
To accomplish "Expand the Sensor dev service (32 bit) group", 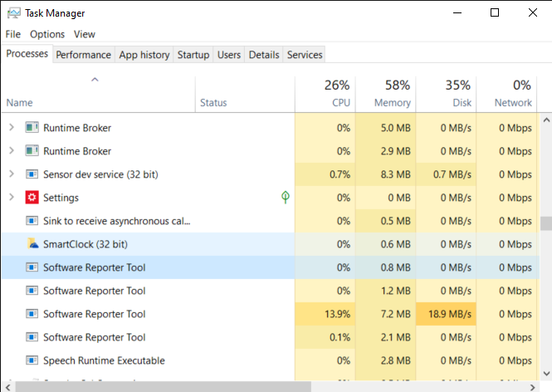I will click(x=12, y=174).
